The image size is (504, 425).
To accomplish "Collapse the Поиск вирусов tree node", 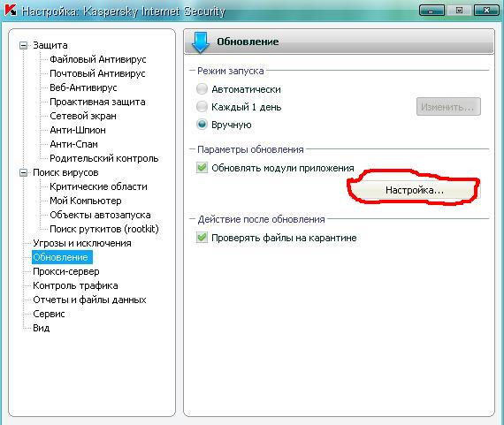I will click(x=23, y=173).
